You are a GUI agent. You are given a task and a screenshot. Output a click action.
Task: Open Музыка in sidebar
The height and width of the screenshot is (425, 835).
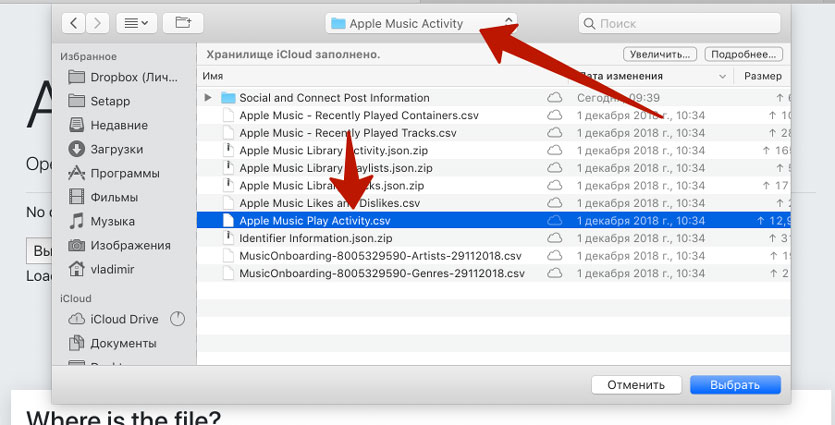coord(102,221)
